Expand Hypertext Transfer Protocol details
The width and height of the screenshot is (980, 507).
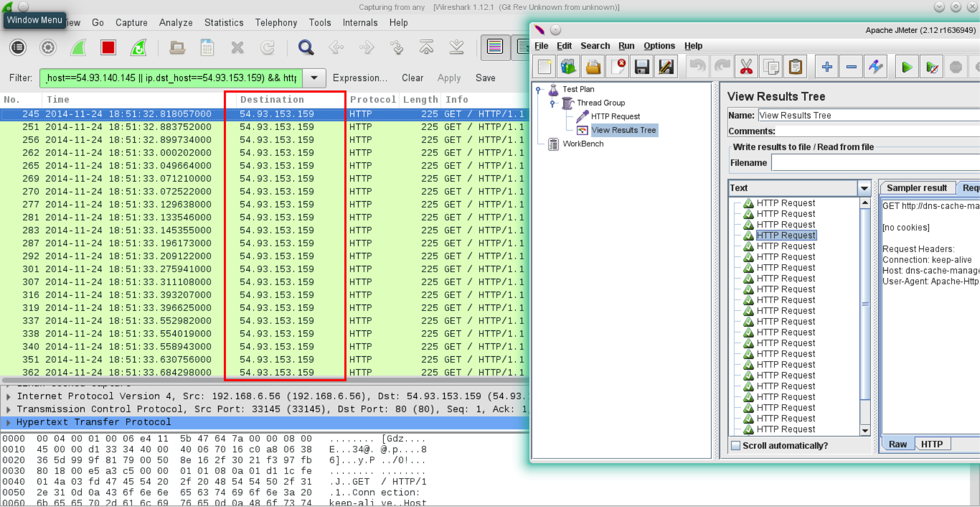[8, 422]
